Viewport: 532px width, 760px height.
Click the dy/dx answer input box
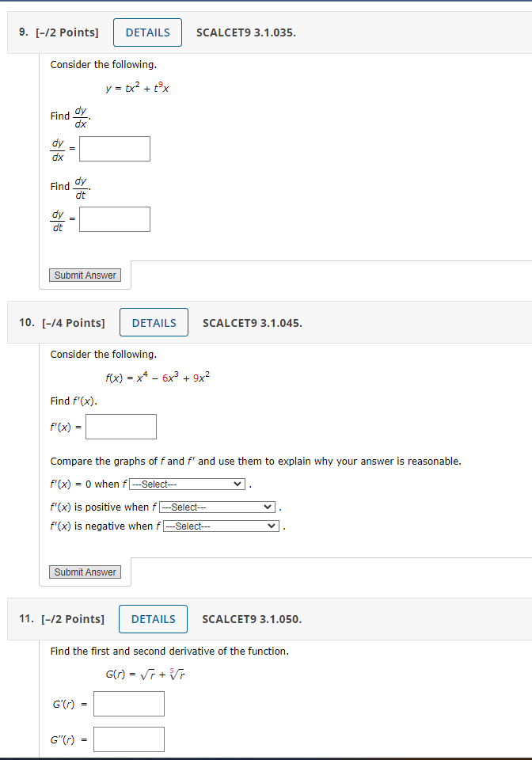[114, 148]
